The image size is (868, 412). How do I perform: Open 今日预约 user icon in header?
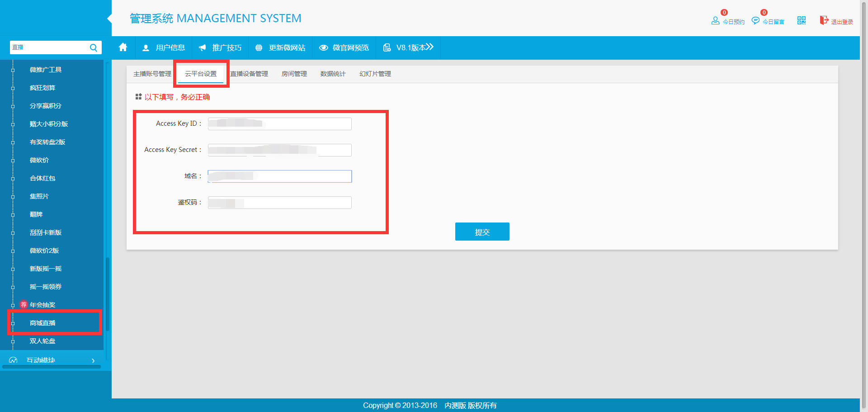point(715,21)
